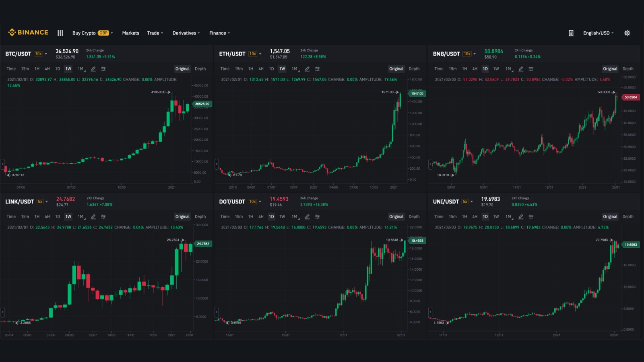Open the app download icon in header
644x362 pixels.
click(x=571, y=33)
